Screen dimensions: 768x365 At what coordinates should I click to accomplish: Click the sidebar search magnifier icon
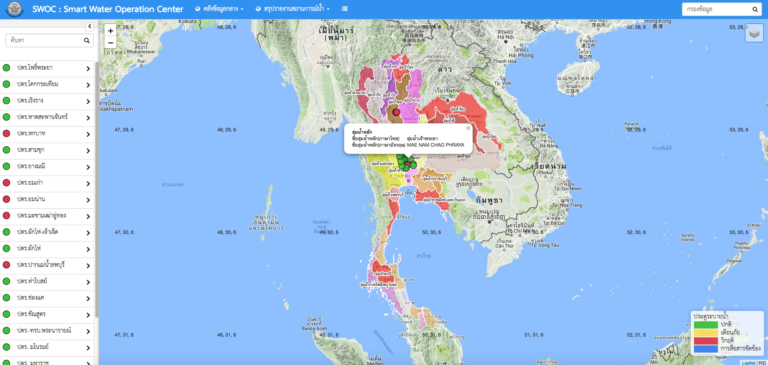(x=87, y=40)
